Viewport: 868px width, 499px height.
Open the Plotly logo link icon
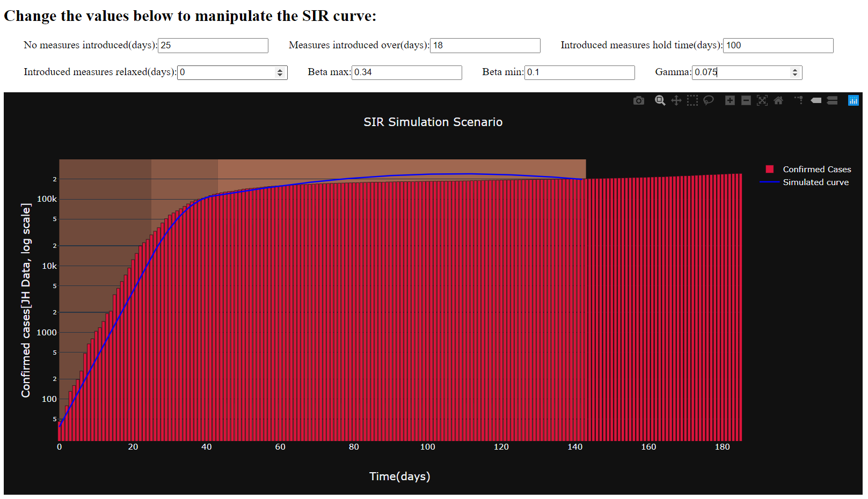854,100
